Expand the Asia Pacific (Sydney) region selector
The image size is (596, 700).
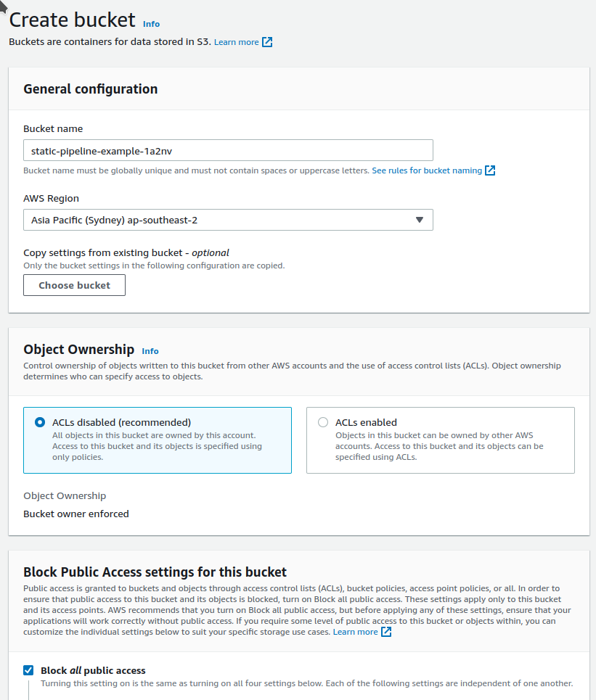pos(228,220)
